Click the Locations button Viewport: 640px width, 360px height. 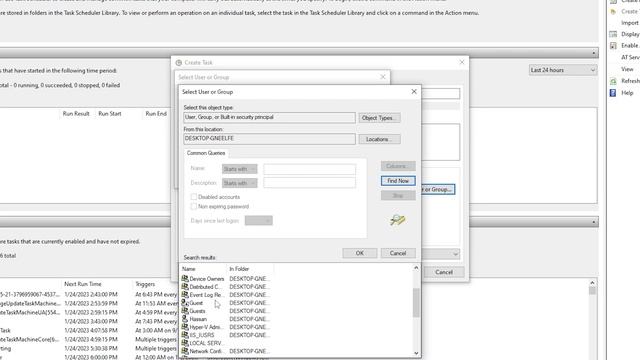point(379,139)
